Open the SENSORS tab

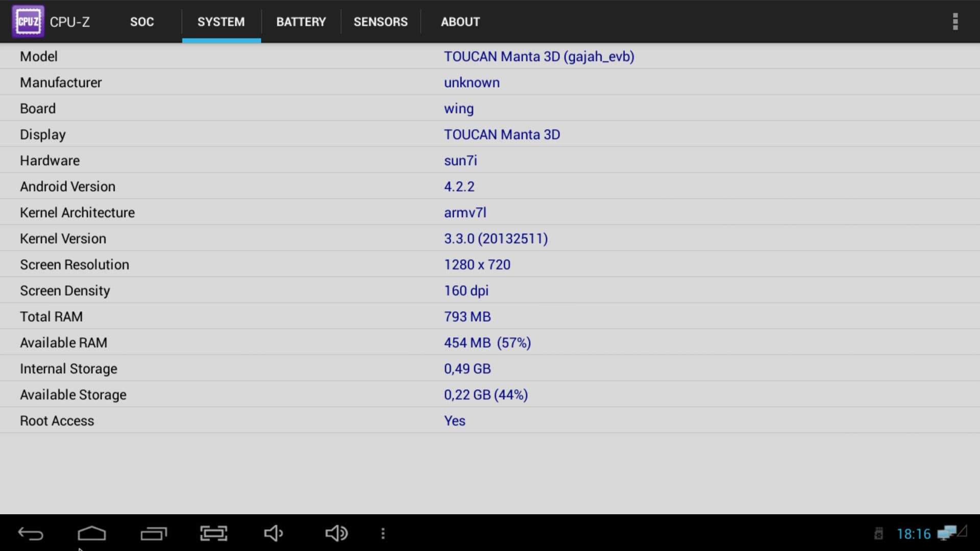[380, 22]
